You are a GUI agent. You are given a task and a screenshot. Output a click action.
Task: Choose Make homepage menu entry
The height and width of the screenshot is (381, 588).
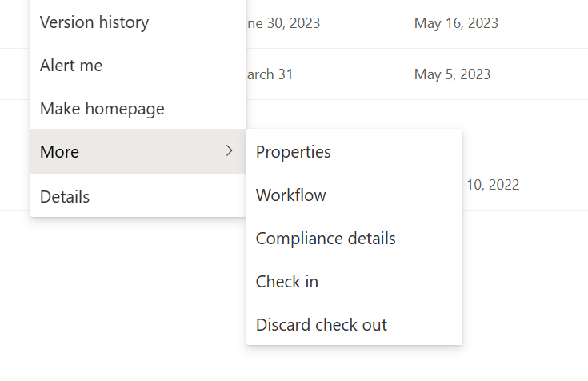tap(102, 109)
